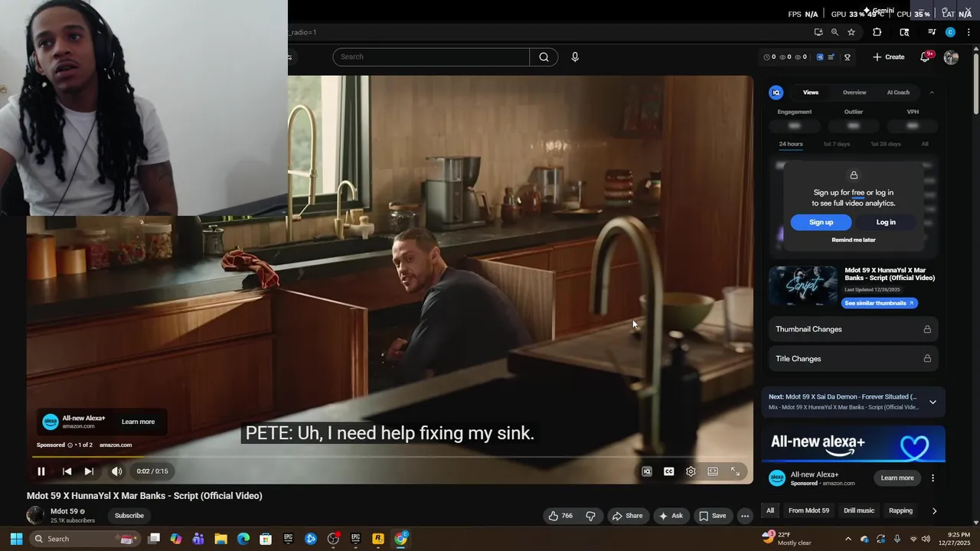Screen dimensions: 980x551
Task: Open Mdot 59 channel name link
Action: pyautogui.click(x=64, y=511)
